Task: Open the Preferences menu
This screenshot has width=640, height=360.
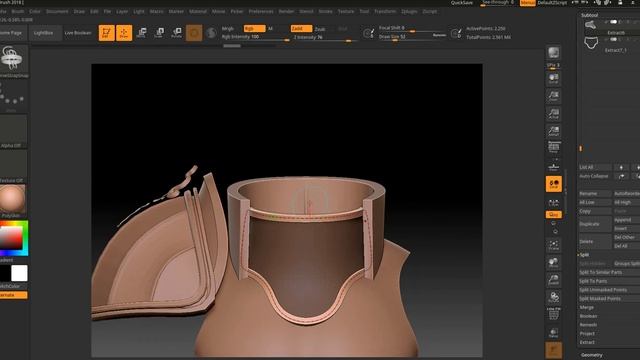Action: pyautogui.click(x=261, y=11)
